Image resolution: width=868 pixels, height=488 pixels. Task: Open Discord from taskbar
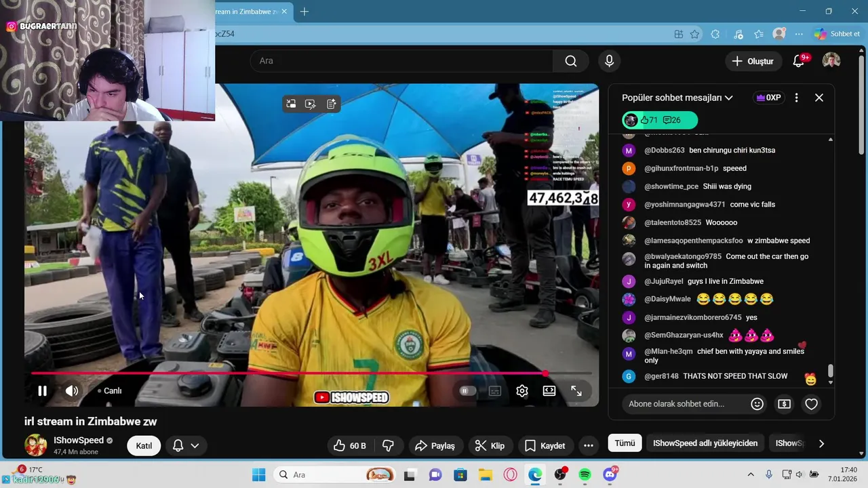[x=610, y=474]
